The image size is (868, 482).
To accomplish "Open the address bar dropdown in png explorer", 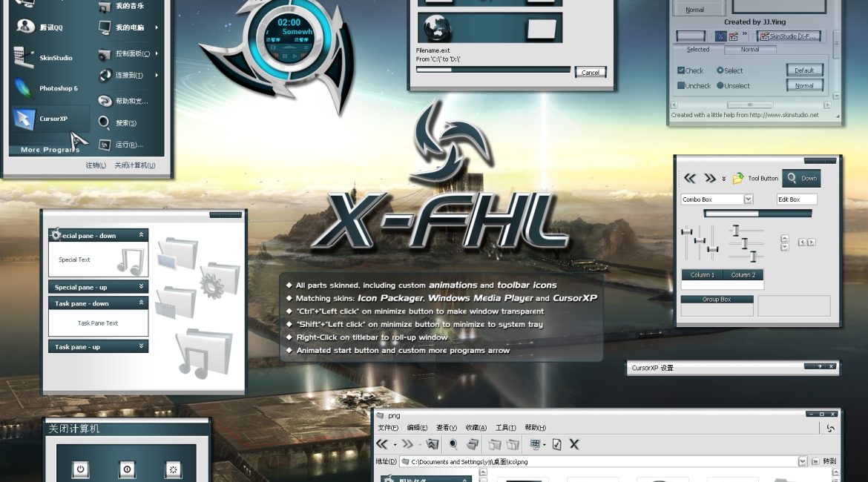I will coord(802,461).
